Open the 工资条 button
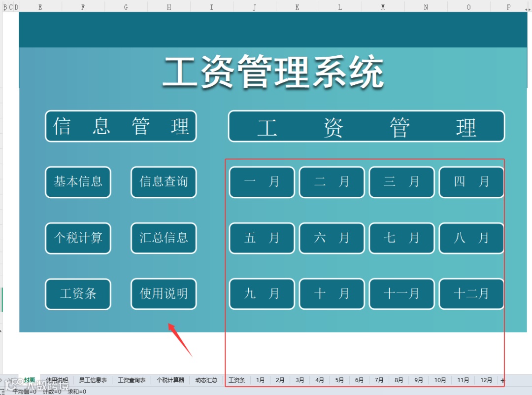 (x=78, y=294)
